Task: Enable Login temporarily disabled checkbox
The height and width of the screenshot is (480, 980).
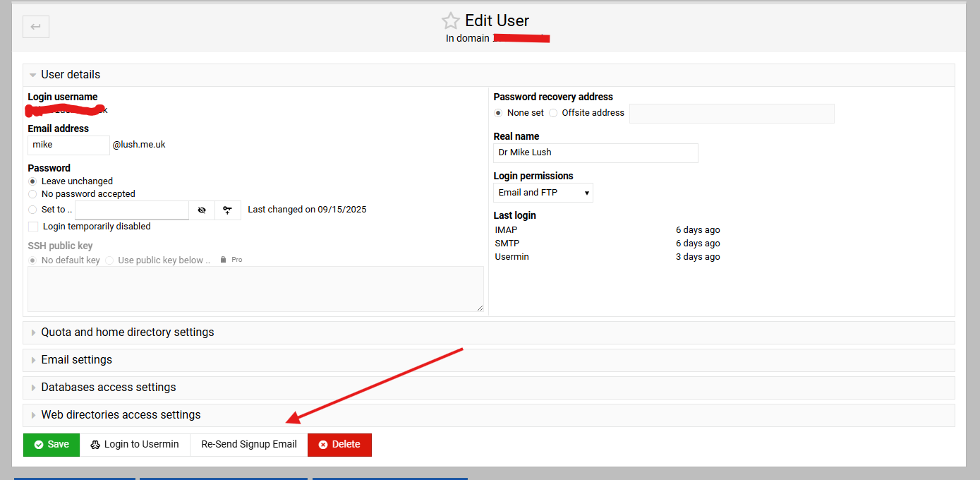Action: (33, 227)
